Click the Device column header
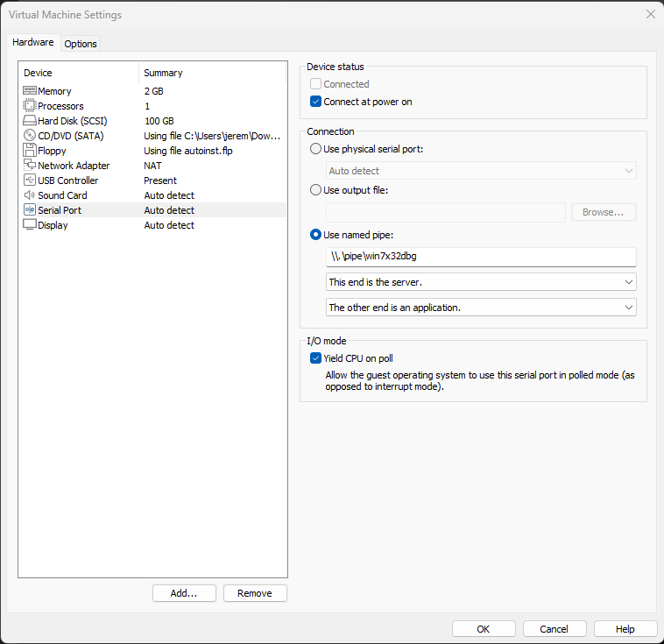 click(78, 73)
